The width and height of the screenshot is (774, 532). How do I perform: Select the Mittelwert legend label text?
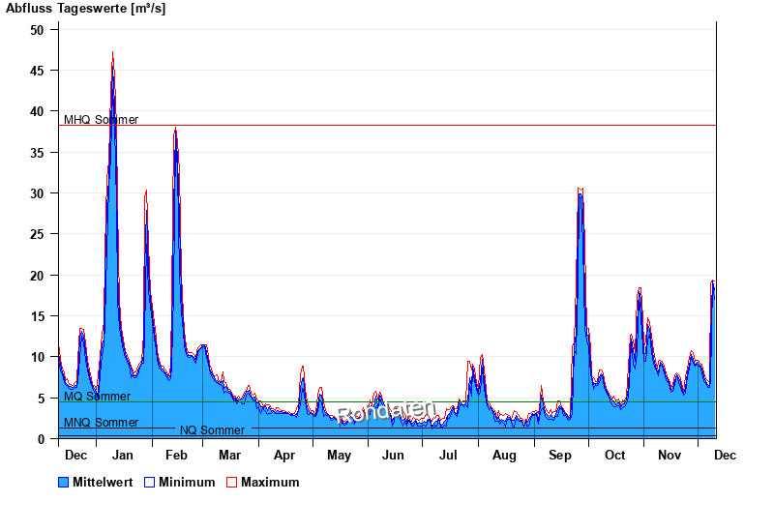(104, 483)
